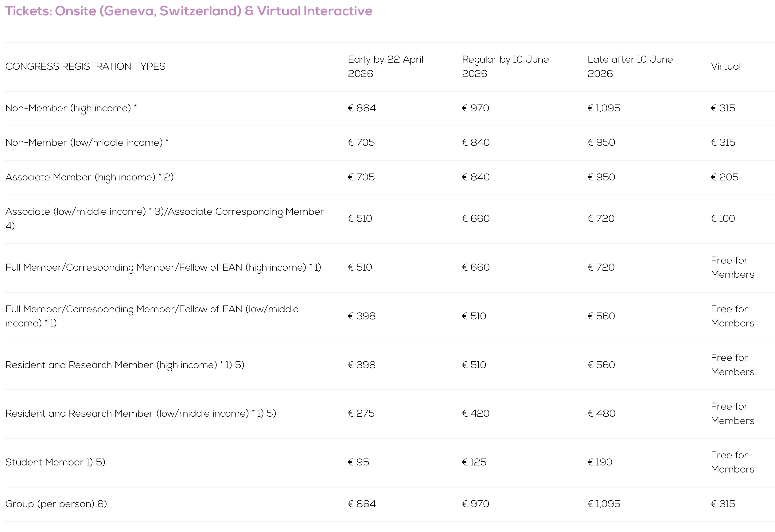The height and width of the screenshot is (532, 775).
Task: Select the € 205 virtual price
Action: 724,177
